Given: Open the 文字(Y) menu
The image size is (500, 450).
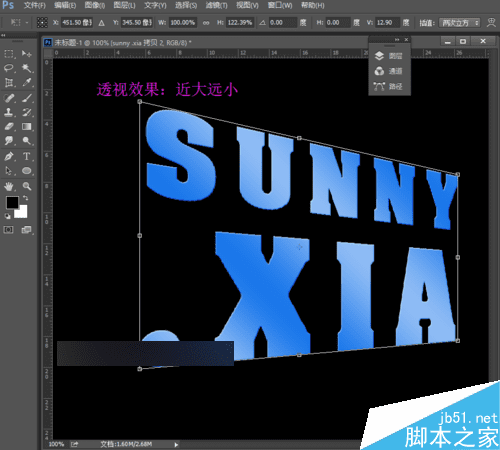Looking at the screenshot, I should click(155, 5).
